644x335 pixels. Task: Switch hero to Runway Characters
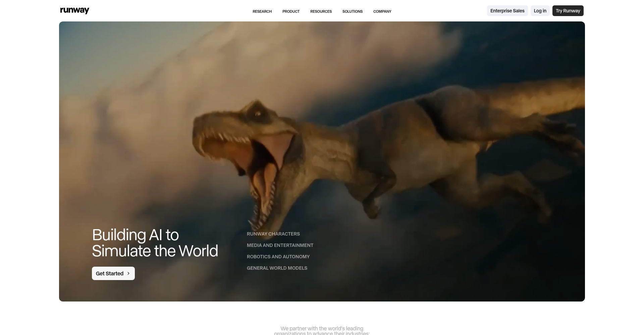click(x=273, y=234)
